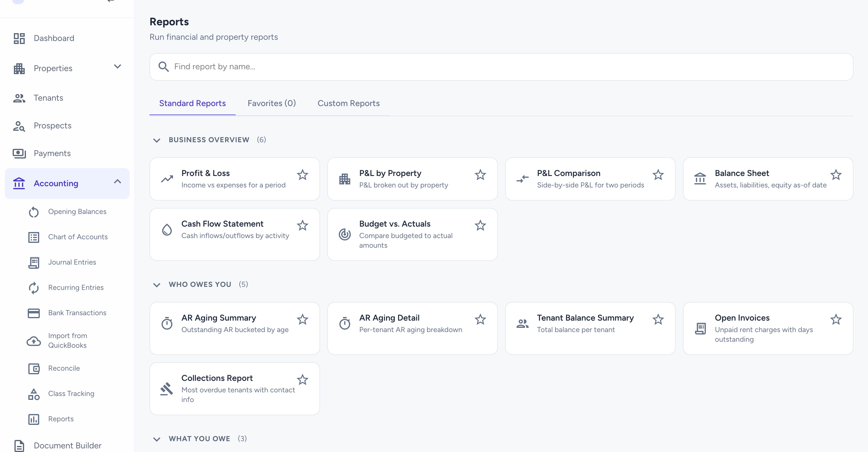Open the Custom Reports tab

348,103
